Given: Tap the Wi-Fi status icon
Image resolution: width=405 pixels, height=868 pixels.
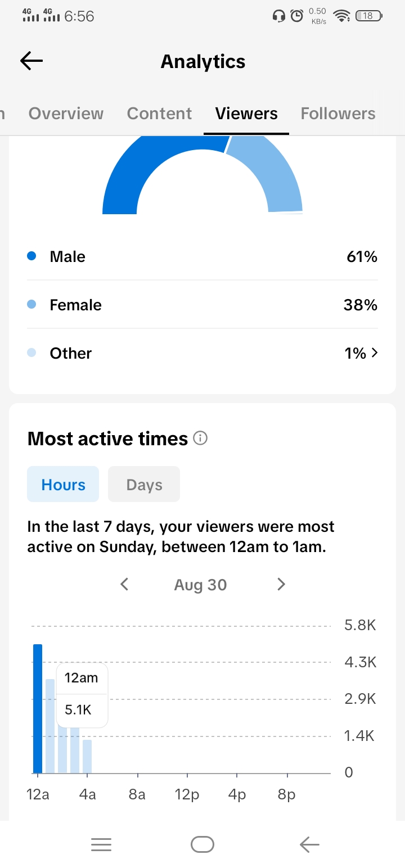Looking at the screenshot, I should tap(341, 16).
